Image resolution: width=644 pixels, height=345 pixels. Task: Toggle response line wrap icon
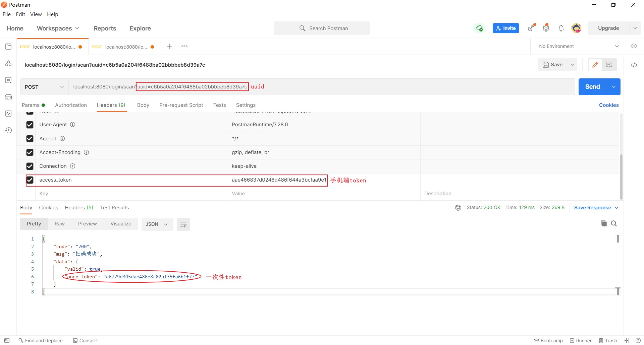183,224
